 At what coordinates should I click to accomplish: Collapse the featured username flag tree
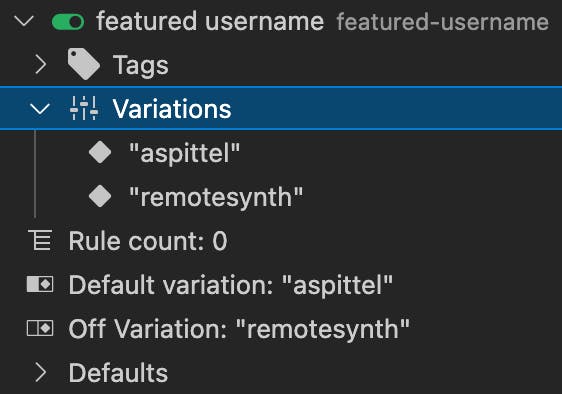tap(24, 21)
